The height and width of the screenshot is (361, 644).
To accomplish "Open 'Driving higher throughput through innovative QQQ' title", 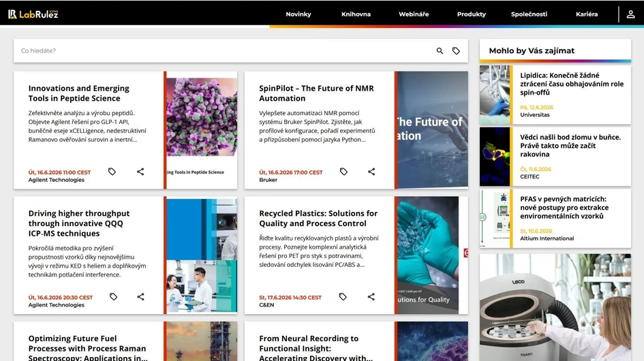I will coord(79,223).
